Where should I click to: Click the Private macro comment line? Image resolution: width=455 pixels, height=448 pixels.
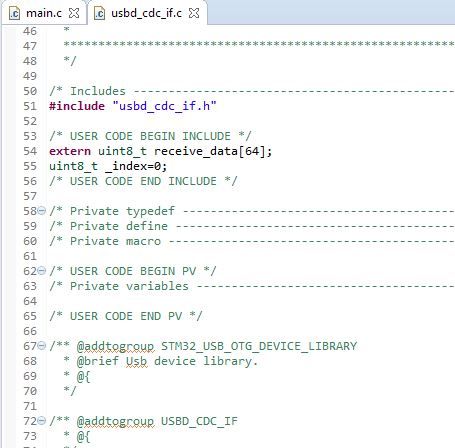[x=252, y=241]
